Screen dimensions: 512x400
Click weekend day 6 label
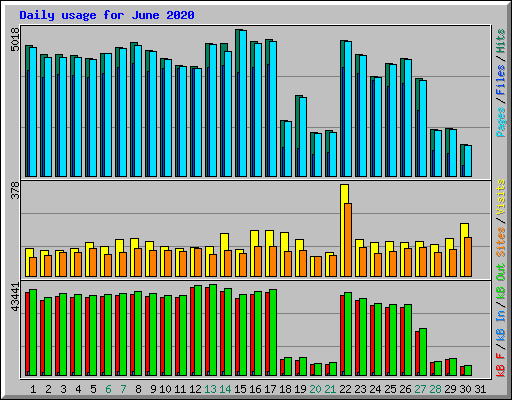pyautogui.click(x=108, y=389)
